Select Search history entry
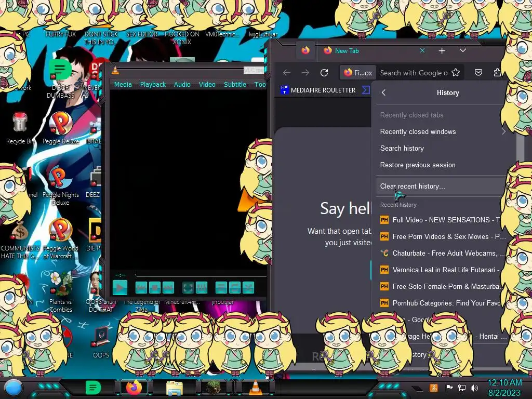Screen dimensions: 532x399 pos(442,148)
